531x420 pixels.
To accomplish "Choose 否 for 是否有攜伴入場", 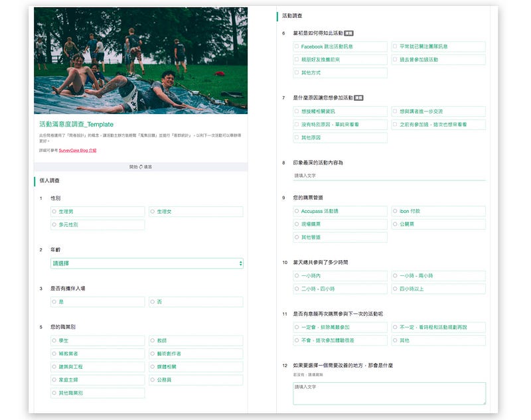I will (196, 302).
